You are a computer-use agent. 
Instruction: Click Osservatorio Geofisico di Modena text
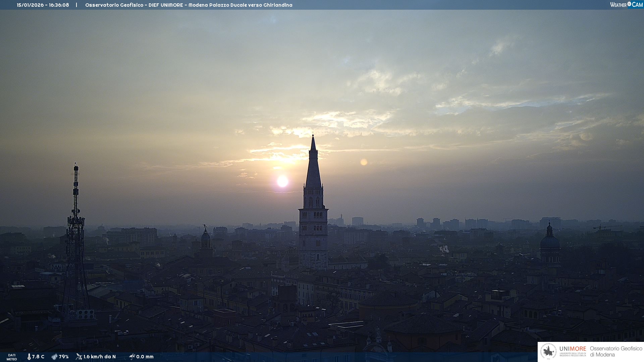(x=615, y=352)
